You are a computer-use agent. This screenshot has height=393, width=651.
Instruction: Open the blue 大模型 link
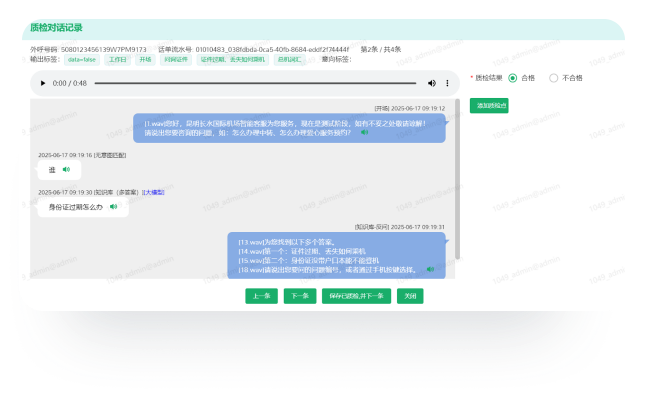point(153,192)
